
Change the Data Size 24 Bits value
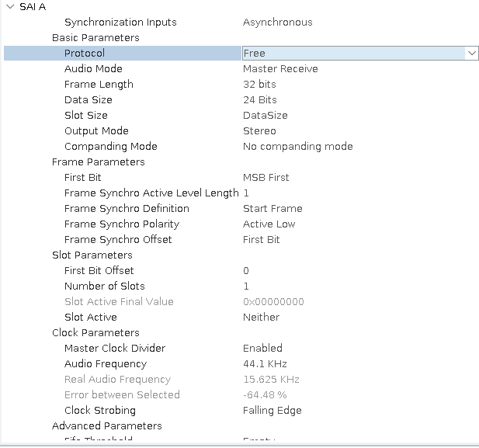point(259,100)
